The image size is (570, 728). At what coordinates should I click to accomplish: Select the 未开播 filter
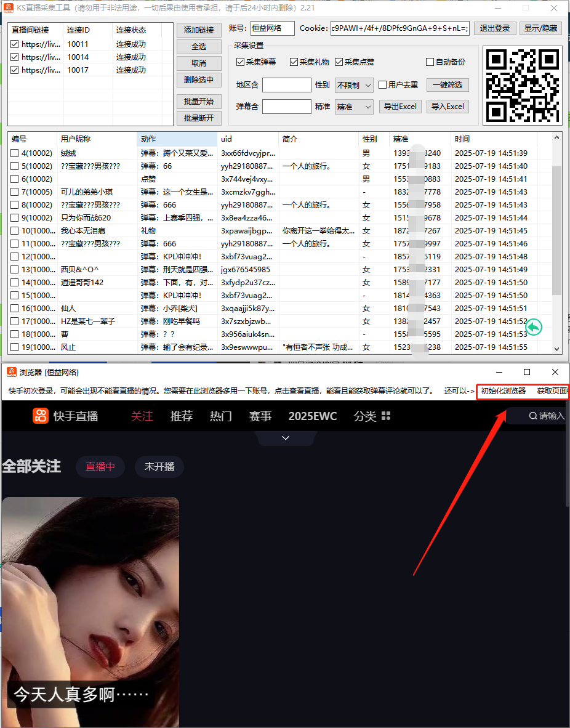click(x=159, y=467)
